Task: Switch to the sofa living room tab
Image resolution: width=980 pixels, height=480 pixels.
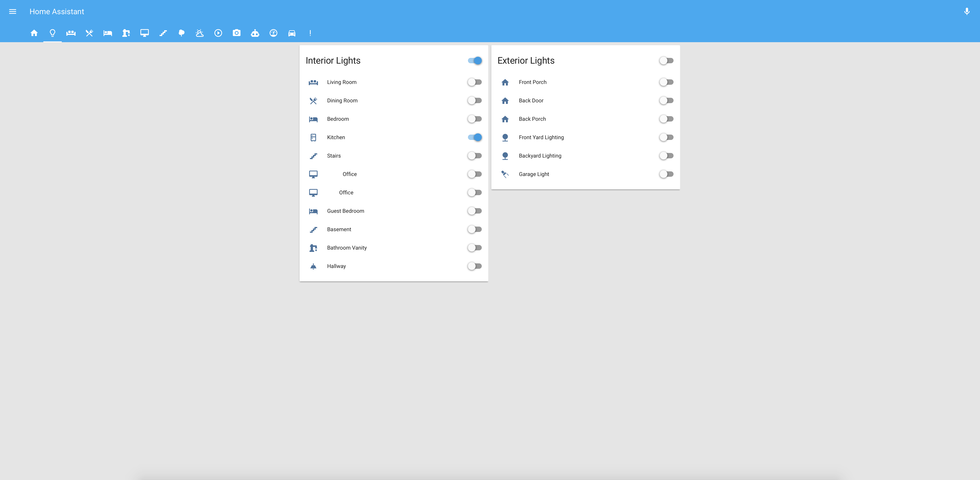Action: tap(71, 33)
